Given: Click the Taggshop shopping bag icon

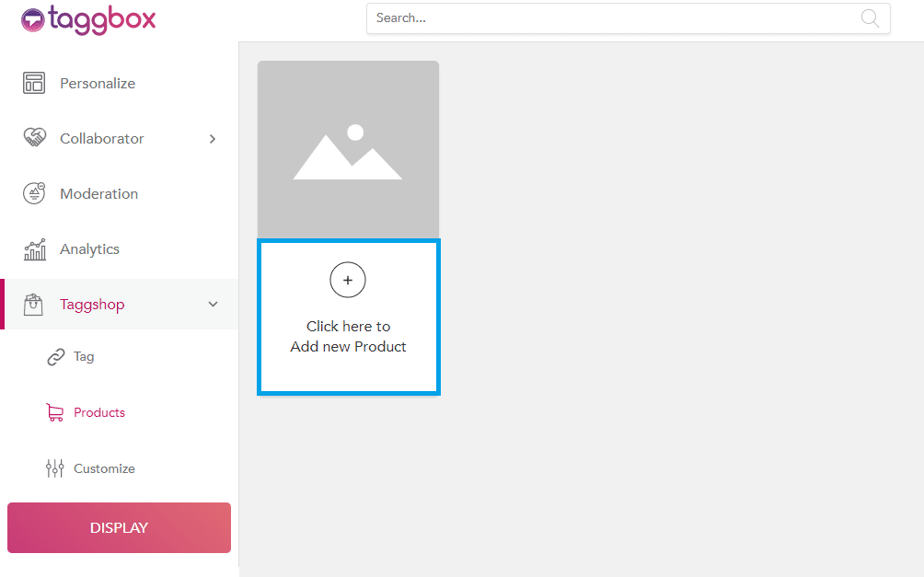Looking at the screenshot, I should pyautogui.click(x=34, y=305).
